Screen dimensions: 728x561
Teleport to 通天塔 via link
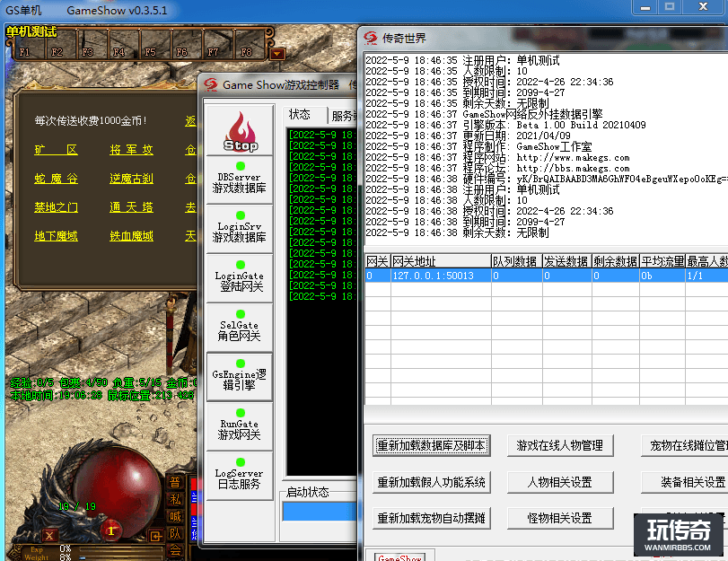131,207
